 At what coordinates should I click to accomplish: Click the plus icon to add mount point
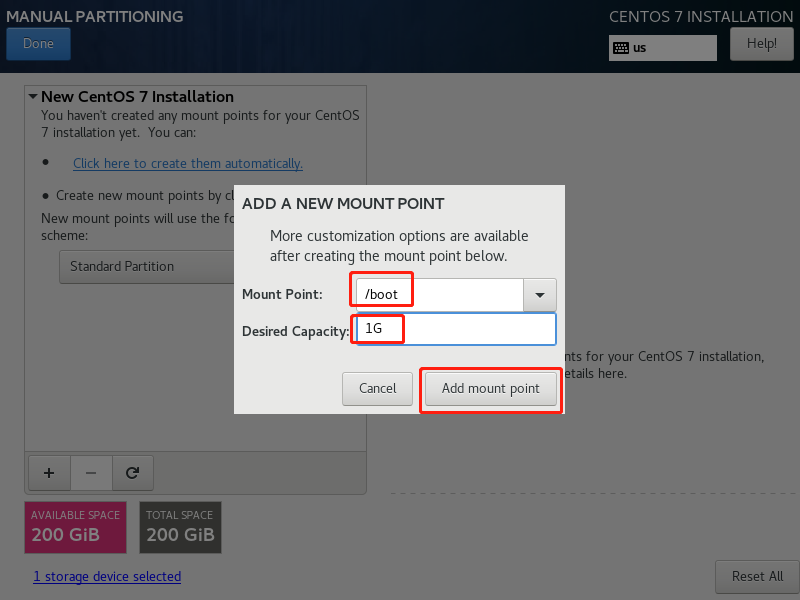coord(49,473)
